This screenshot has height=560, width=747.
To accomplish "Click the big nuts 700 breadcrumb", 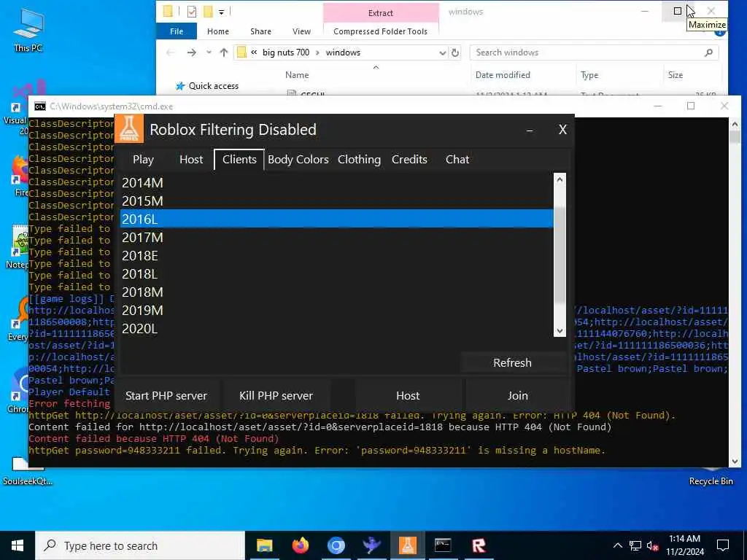I will (x=285, y=52).
